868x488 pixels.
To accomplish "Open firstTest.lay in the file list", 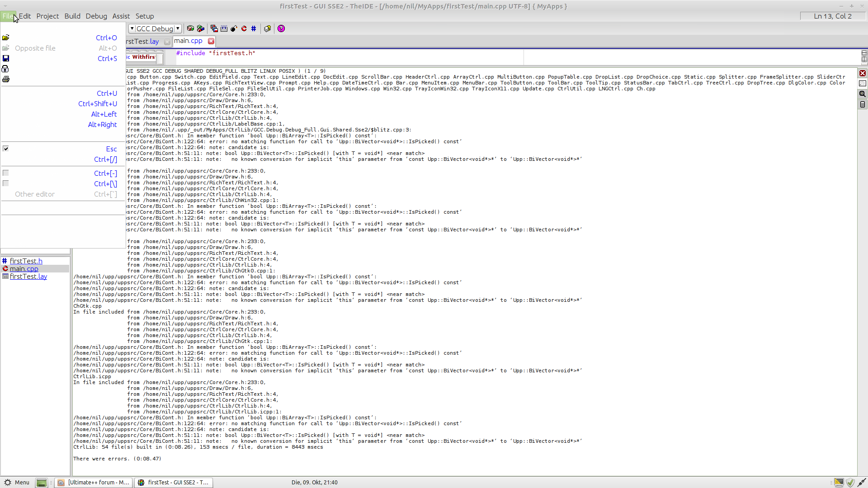I will point(28,277).
